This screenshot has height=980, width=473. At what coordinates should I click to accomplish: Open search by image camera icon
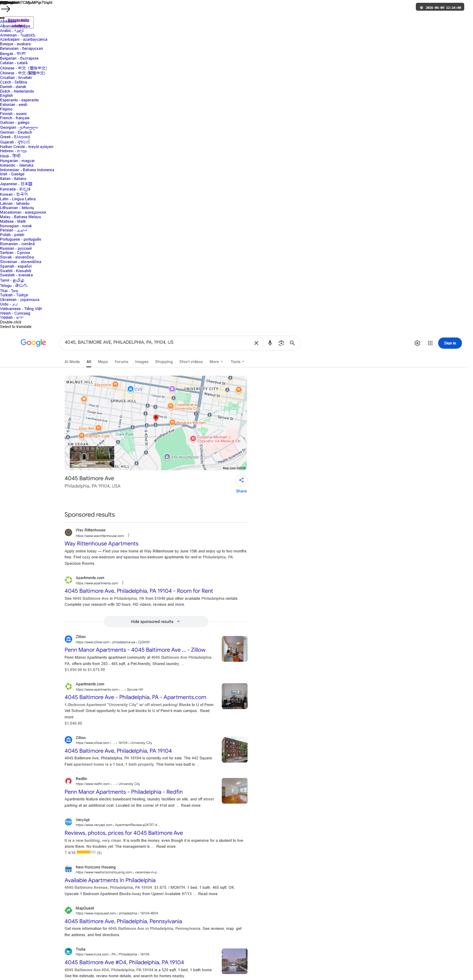click(281, 343)
